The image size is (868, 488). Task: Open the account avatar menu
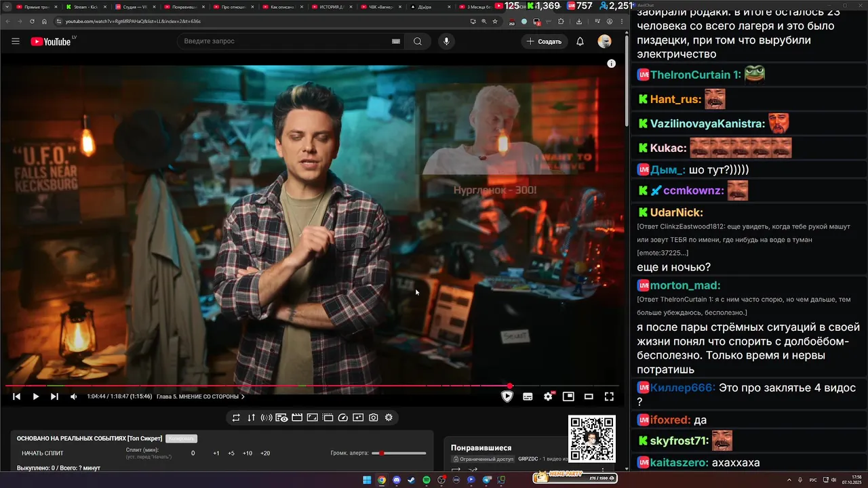point(604,41)
